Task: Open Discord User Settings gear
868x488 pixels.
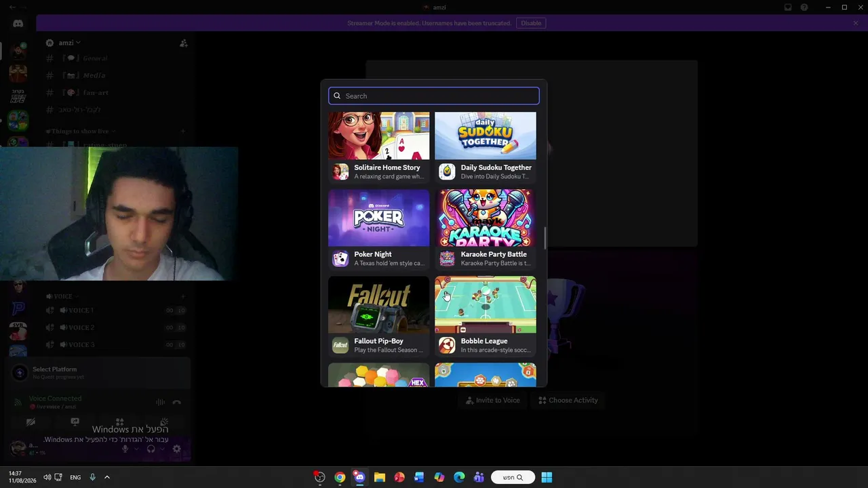Action: point(176,449)
